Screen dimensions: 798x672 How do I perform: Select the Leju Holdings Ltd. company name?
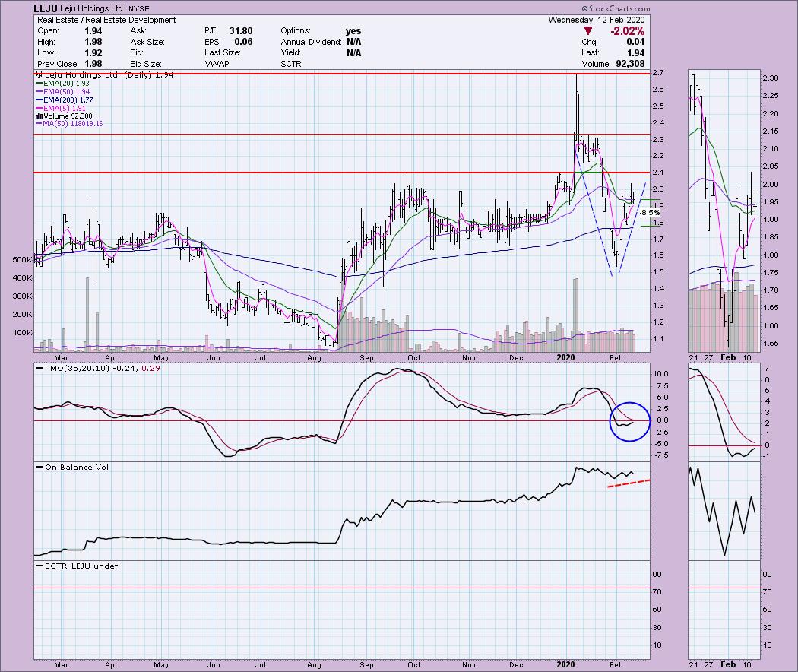pyautogui.click(x=92, y=8)
